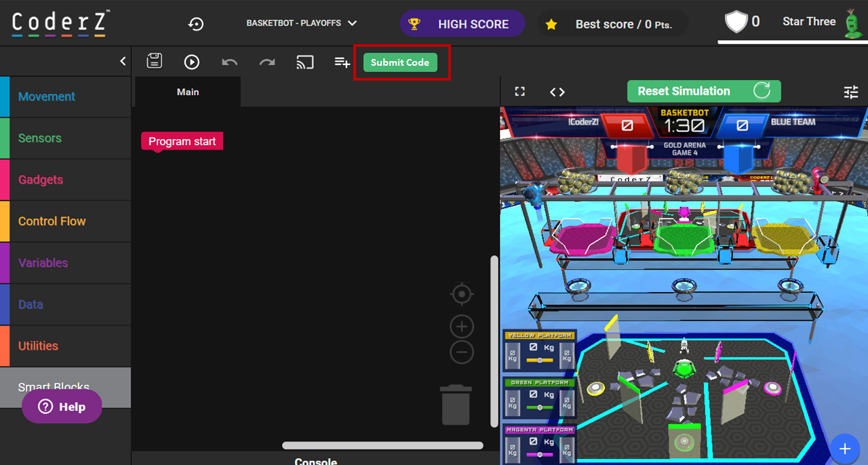Center the workspace with the crosshair icon
The image size is (868, 465).
462,294
